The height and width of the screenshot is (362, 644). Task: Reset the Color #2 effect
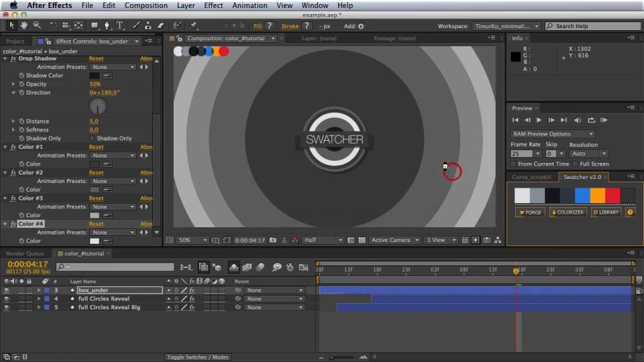tap(96, 173)
